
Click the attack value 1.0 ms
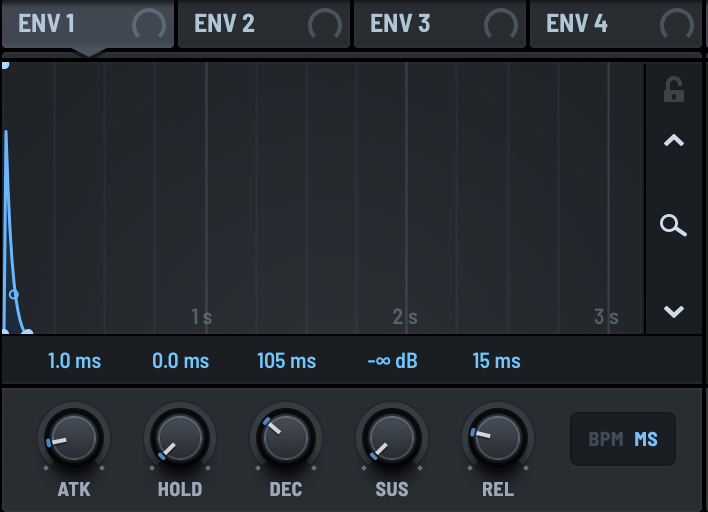[x=75, y=361]
